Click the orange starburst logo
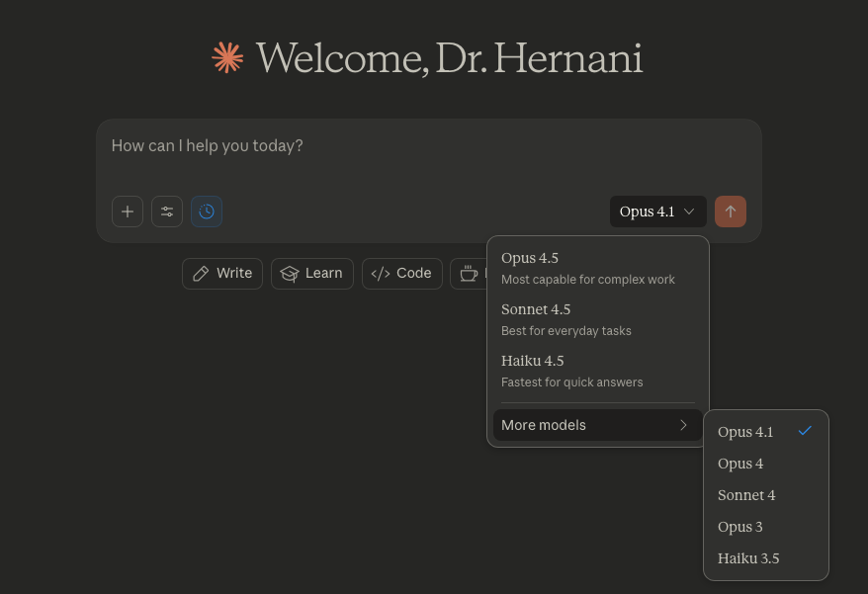The width and height of the screenshot is (868, 594). pos(227,57)
